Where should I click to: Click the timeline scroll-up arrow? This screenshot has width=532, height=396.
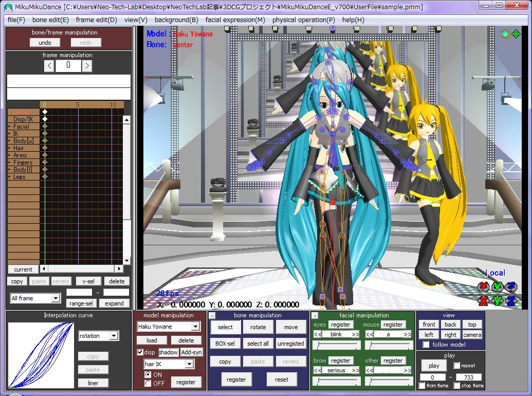[126, 120]
